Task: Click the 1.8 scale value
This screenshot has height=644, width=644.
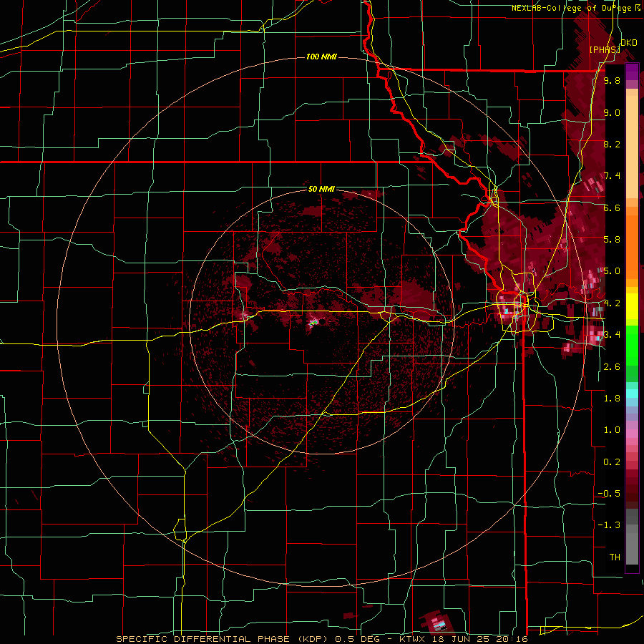Action: click(612, 398)
